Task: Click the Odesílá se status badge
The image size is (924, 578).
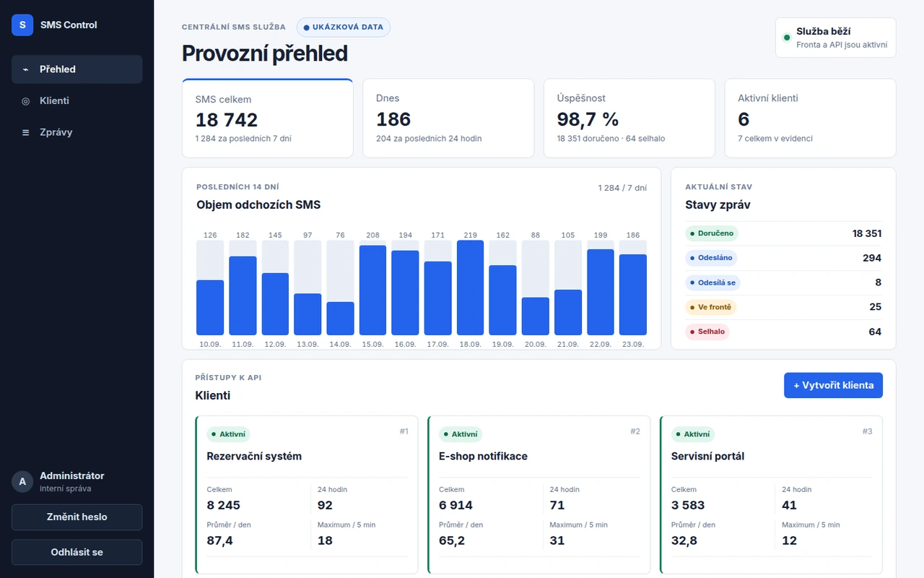Action: click(712, 282)
